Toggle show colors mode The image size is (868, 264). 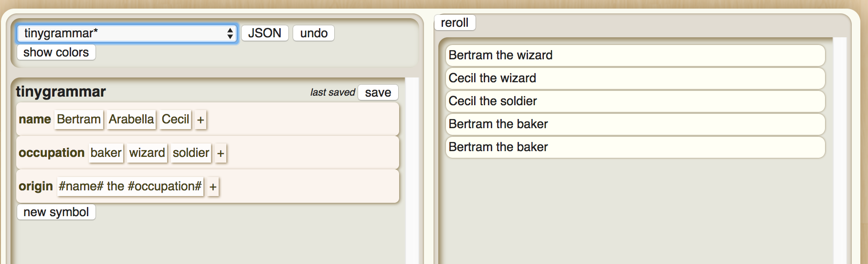(x=56, y=52)
